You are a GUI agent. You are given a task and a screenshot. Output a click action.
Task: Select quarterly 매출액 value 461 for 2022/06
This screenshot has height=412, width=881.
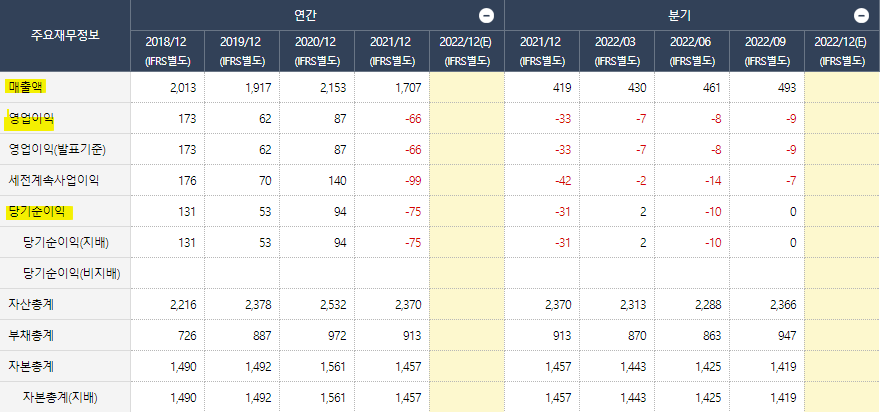click(x=711, y=88)
